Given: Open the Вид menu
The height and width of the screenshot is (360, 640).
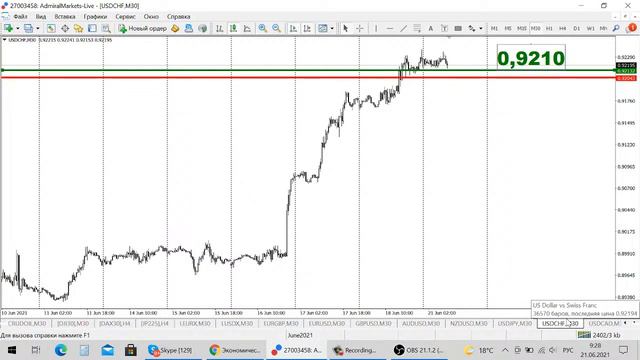Looking at the screenshot, I should click(x=41, y=17).
